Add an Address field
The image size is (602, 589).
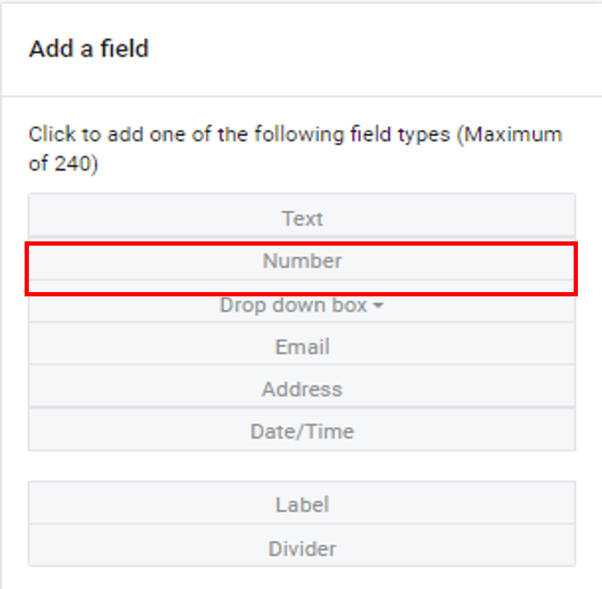click(302, 390)
